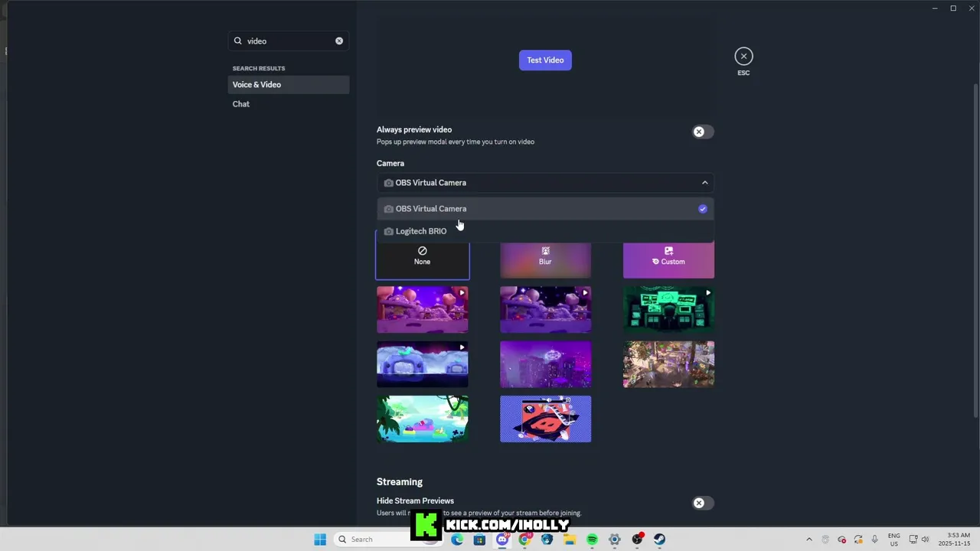Image resolution: width=980 pixels, height=551 pixels.
Task: Open network tray settings
Action: [x=913, y=540]
